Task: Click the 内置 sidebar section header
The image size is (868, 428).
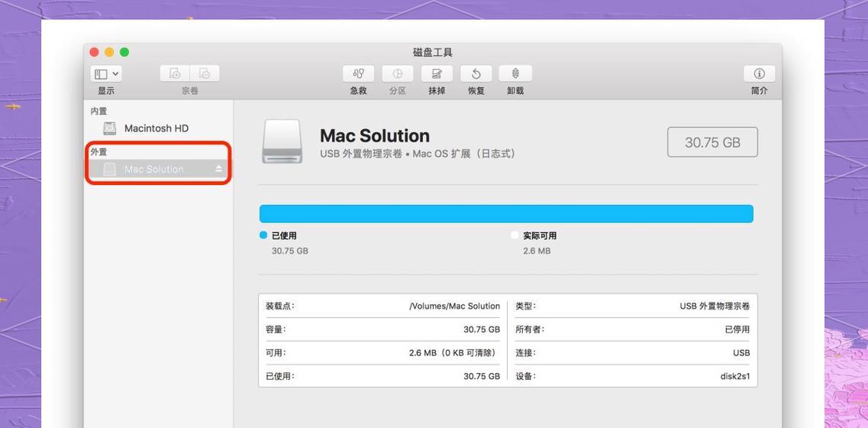Action: point(98,112)
